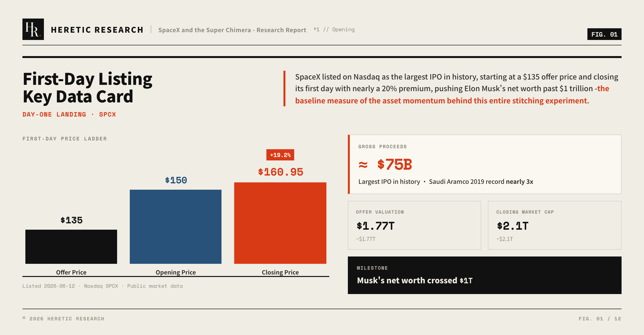
Task: Click the +19.2% gain badge
Action: coord(280,155)
